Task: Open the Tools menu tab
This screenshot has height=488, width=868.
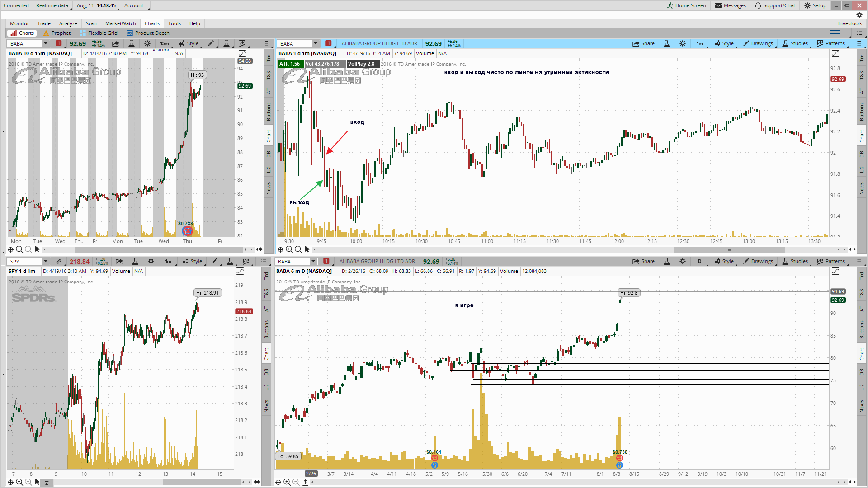Action: click(175, 23)
